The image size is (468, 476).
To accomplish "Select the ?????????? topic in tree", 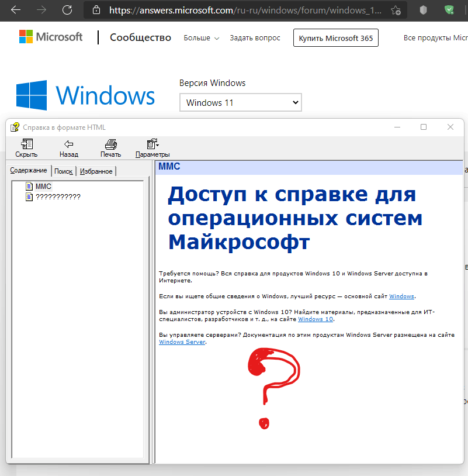I will point(58,197).
